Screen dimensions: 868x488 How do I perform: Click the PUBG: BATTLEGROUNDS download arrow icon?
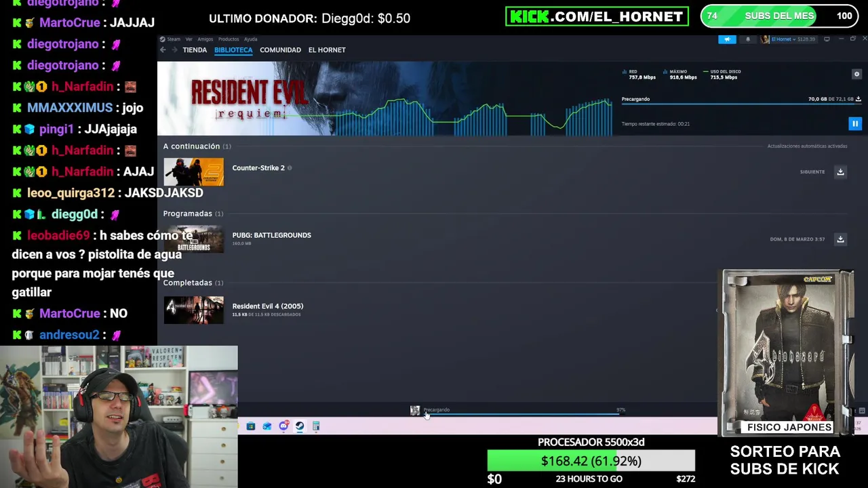840,239
